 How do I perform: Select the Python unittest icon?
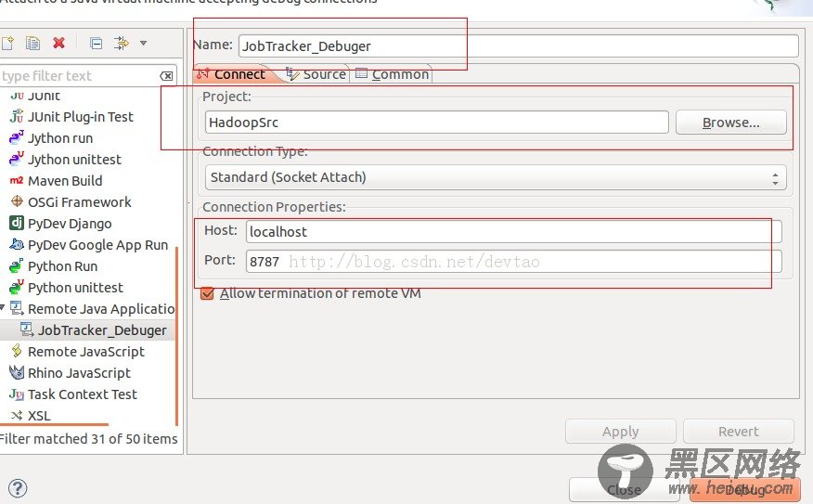(x=17, y=287)
